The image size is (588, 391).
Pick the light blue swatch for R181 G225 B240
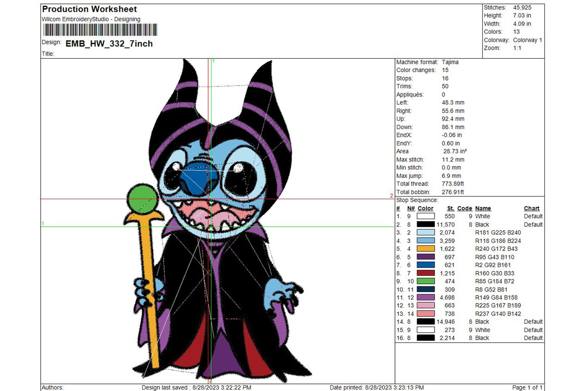(426, 232)
